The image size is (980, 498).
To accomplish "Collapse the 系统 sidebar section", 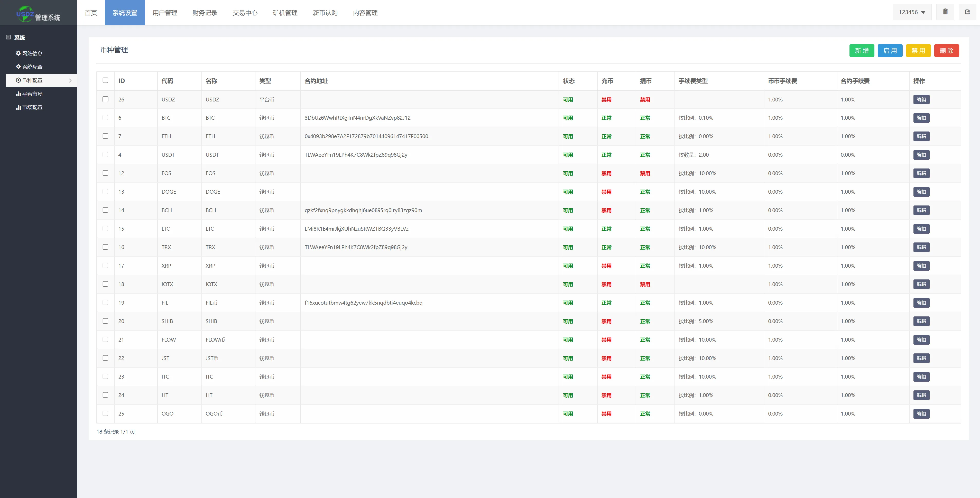I will tap(8, 37).
